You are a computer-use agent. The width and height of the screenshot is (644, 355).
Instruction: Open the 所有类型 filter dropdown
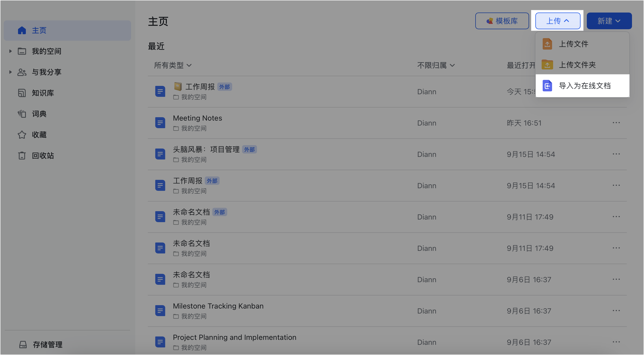[173, 65]
